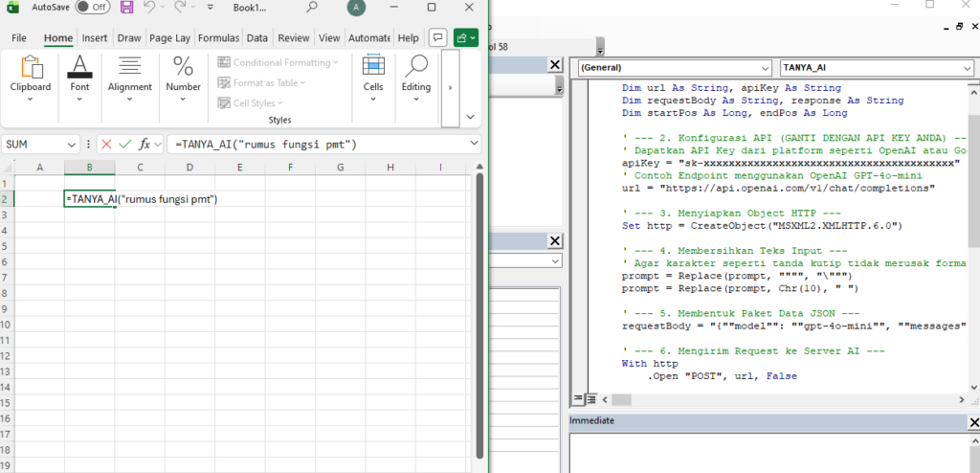Open the Clipboard group button

pos(31,80)
